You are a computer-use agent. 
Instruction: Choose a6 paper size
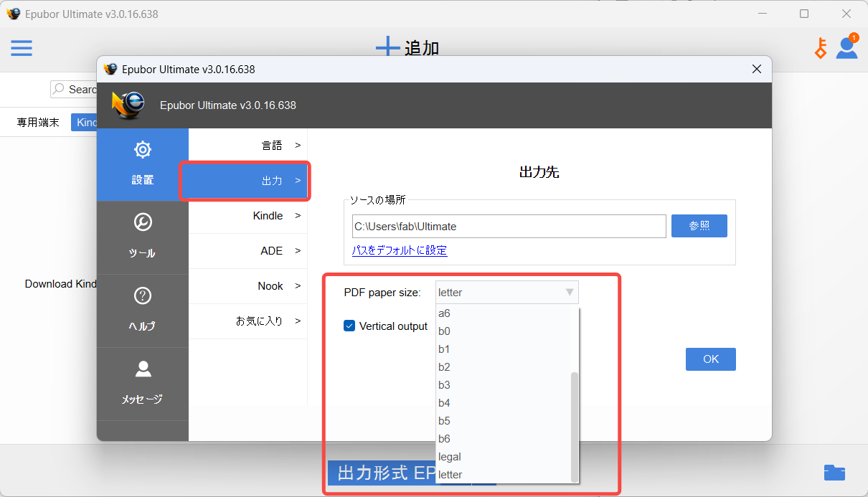point(503,313)
